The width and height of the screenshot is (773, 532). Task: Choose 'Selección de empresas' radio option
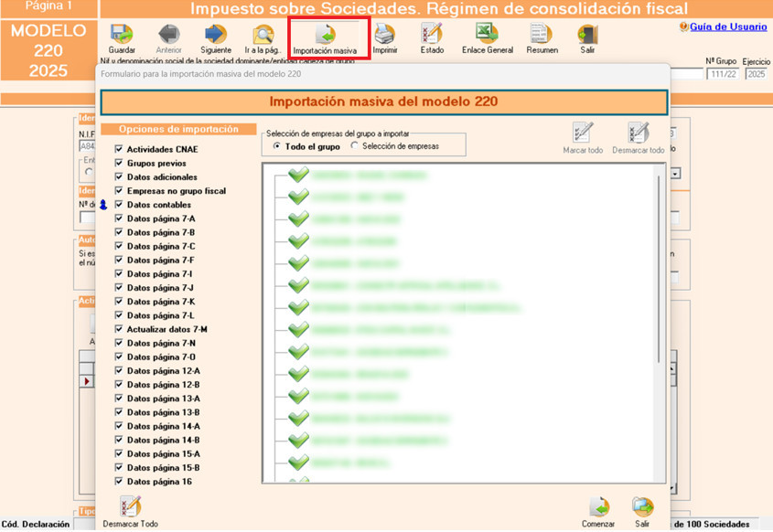354,146
